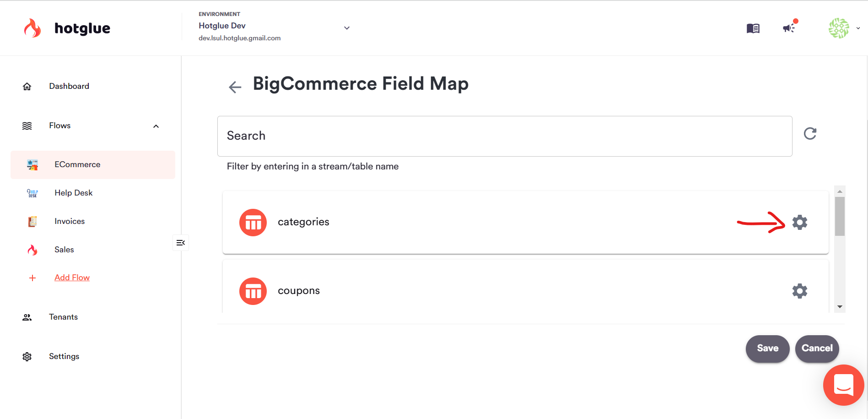Collapse the Flows section chevron
The width and height of the screenshot is (868, 419).
[x=156, y=126]
